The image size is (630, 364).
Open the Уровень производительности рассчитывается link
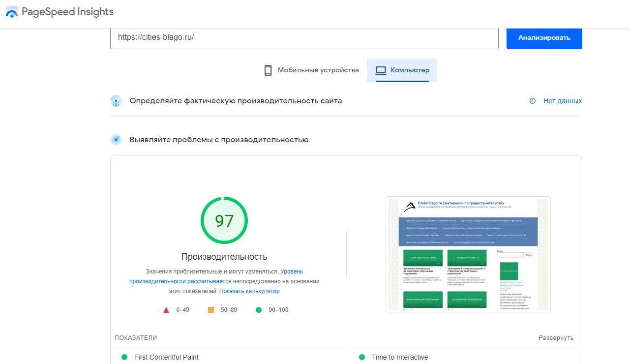[216, 276]
